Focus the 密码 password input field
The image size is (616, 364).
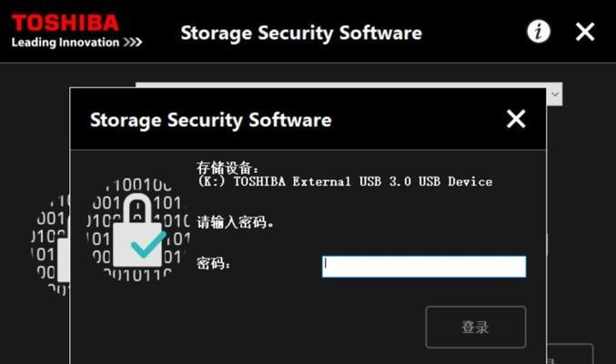click(424, 267)
